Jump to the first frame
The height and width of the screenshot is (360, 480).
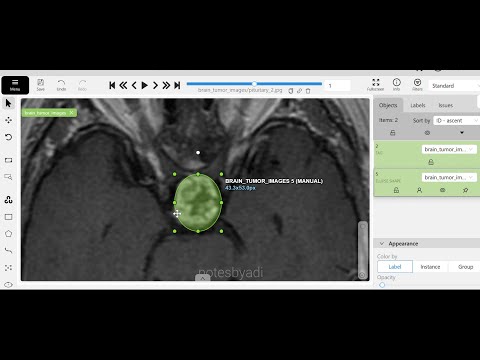click(x=112, y=85)
